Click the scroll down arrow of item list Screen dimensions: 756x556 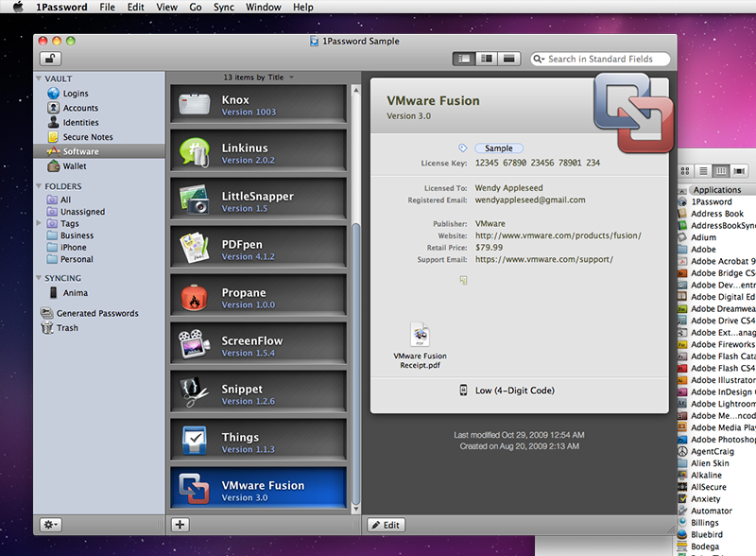[356, 509]
